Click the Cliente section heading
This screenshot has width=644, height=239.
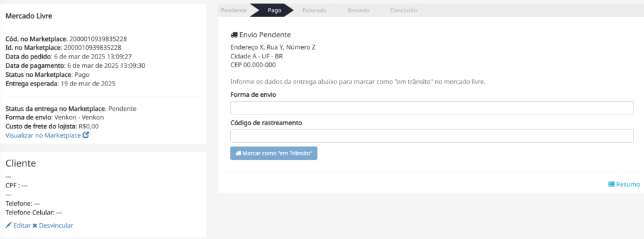[x=21, y=164]
